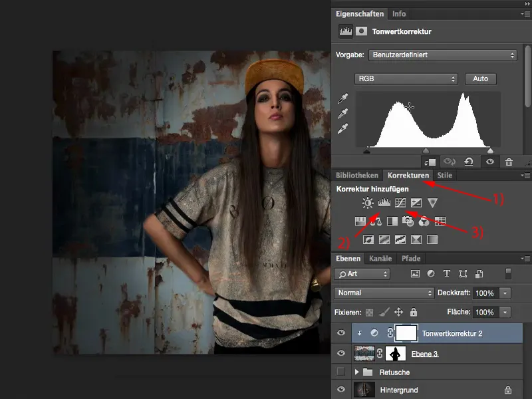Filter layers by type layers
532x399 pixels.
[x=447, y=273]
